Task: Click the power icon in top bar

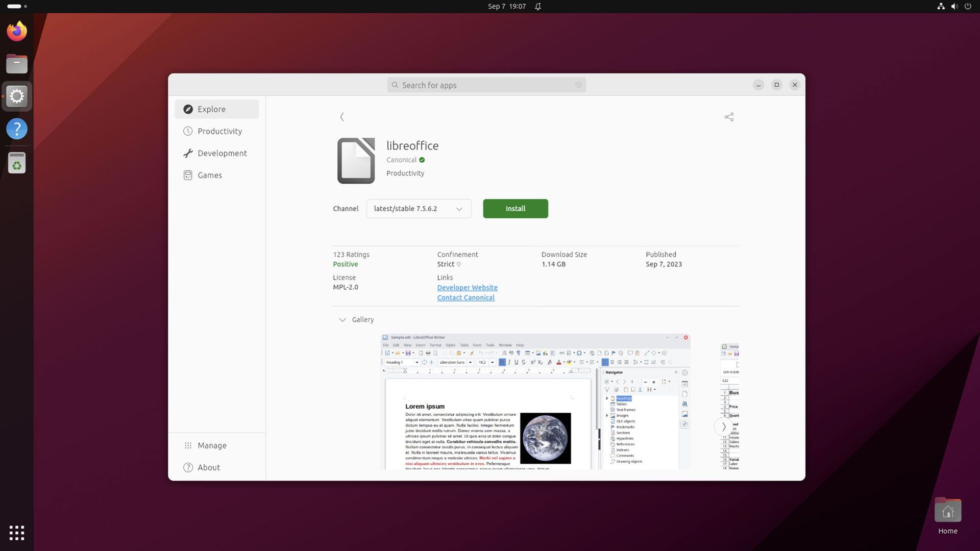Action: (x=968, y=7)
